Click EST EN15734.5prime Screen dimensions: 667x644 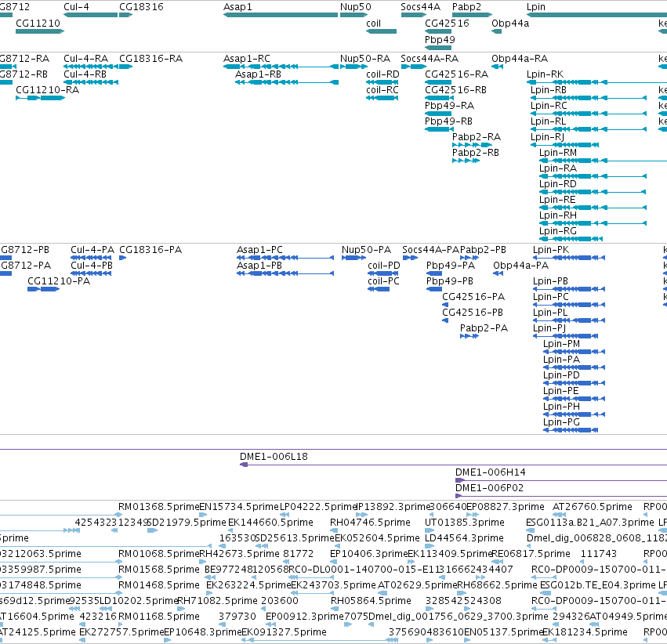(239, 507)
